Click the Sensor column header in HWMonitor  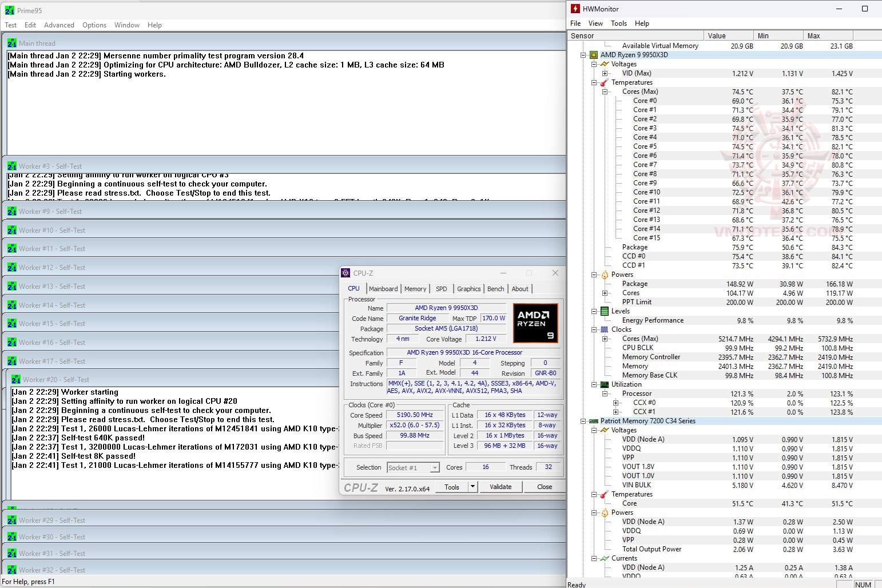point(635,35)
